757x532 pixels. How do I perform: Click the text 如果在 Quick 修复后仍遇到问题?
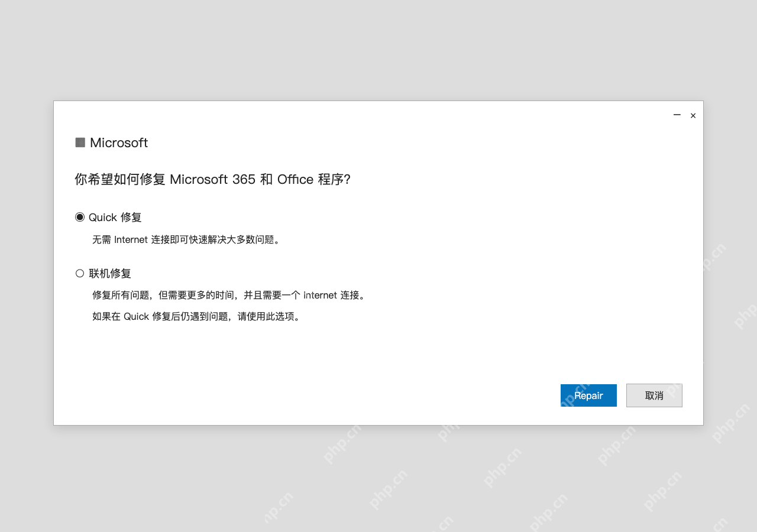point(160,316)
